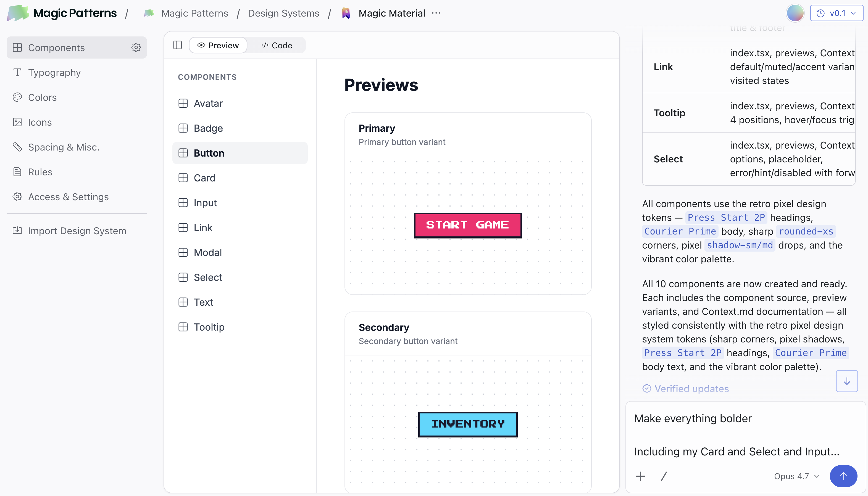The image size is (868, 496).
Task: Switch to the Code view
Action: [277, 45]
